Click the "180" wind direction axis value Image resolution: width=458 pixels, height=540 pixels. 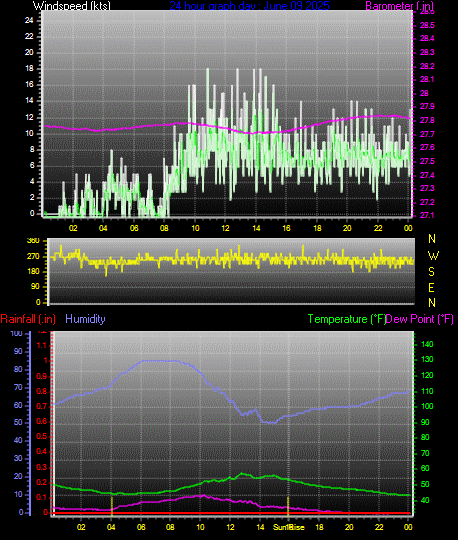(33, 271)
